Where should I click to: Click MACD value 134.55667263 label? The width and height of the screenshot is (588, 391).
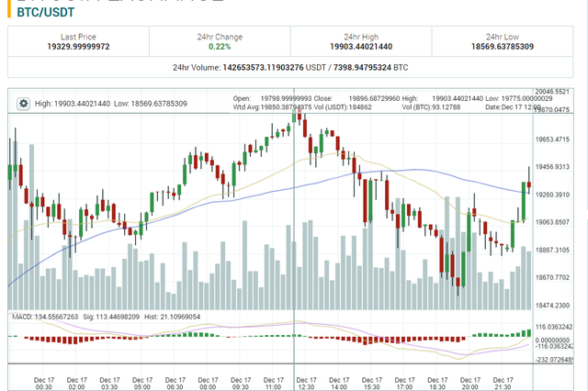pos(45,317)
